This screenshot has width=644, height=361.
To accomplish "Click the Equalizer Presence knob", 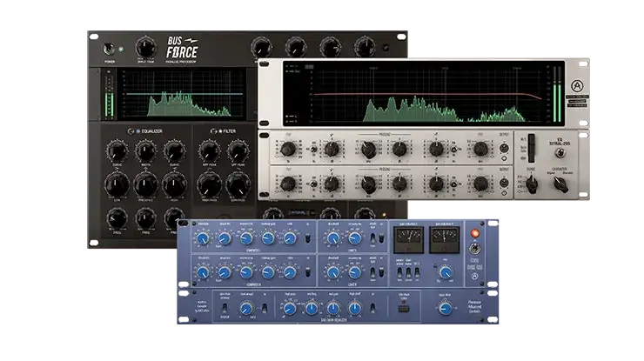I will coord(146,185).
